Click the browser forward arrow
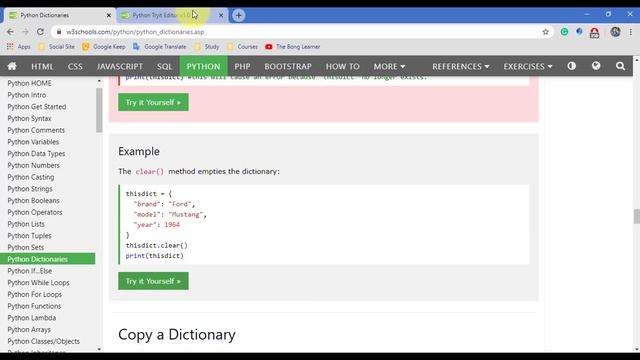Image resolution: width=640 pixels, height=360 pixels. click(25, 32)
